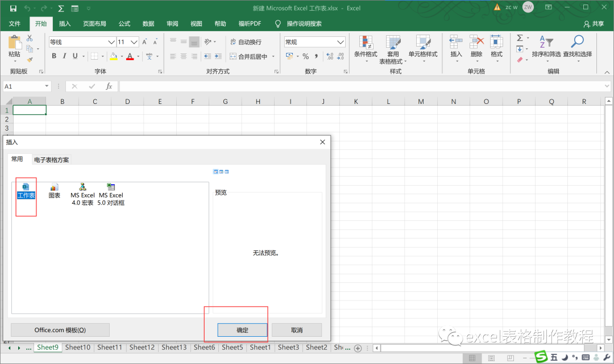Toggle Bold formatting
The width and height of the screenshot is (614, 364).
(54, 56)
